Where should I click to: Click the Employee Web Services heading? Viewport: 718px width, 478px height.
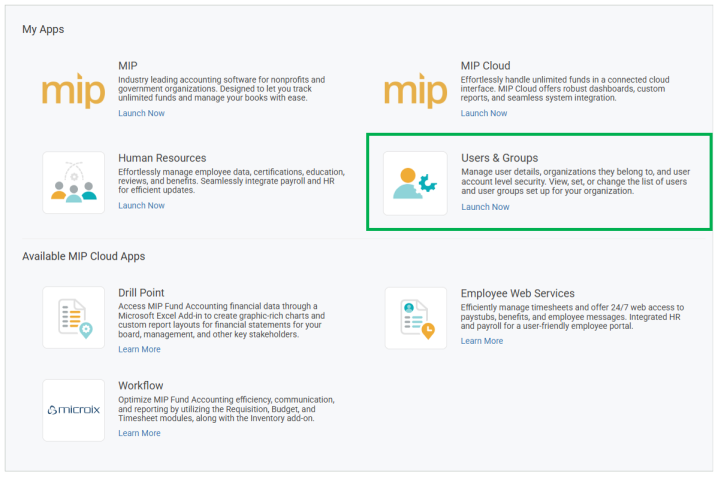click(x=517, y=293)
